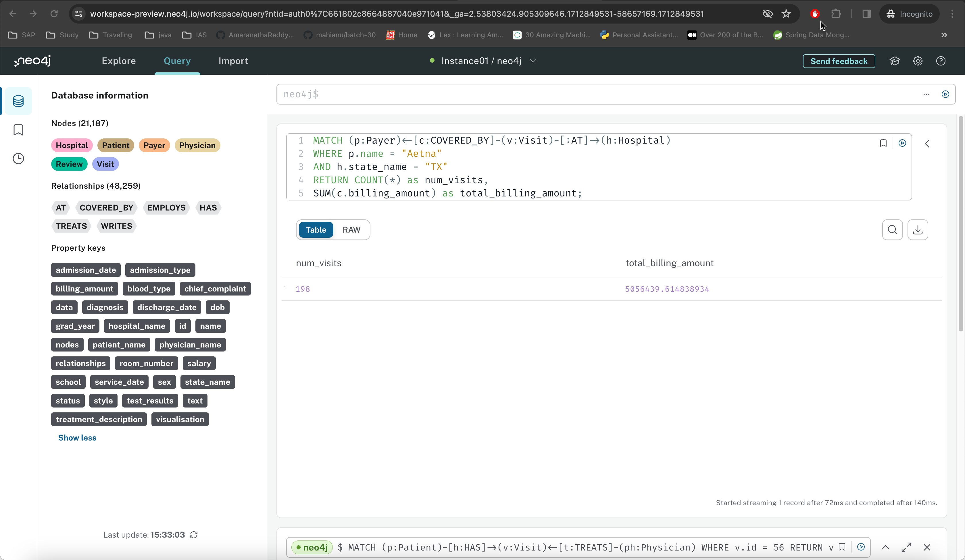The height and width of the screenshot is (560, 965).
Task: Click the billing_amount property key
Action: (x=84, y=289)
